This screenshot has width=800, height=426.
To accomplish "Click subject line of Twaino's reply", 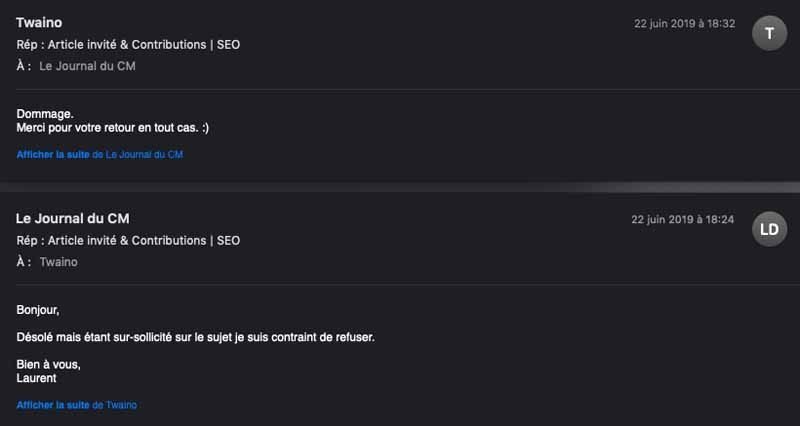I will [128, 45].
